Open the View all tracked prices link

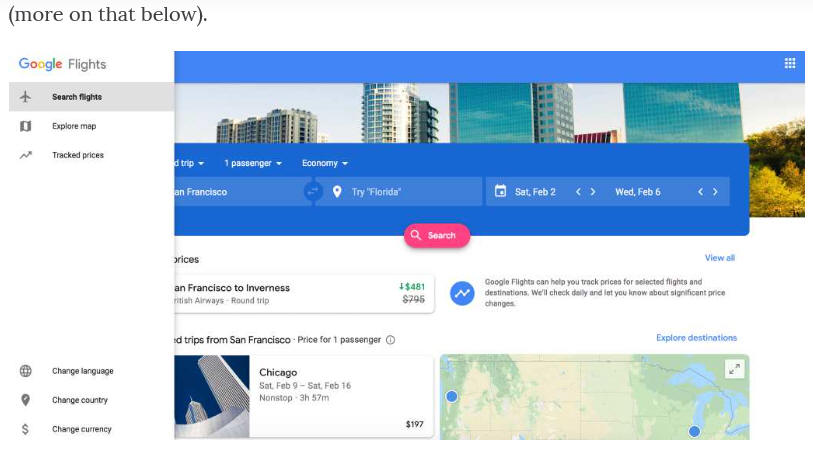pos(720,258)
